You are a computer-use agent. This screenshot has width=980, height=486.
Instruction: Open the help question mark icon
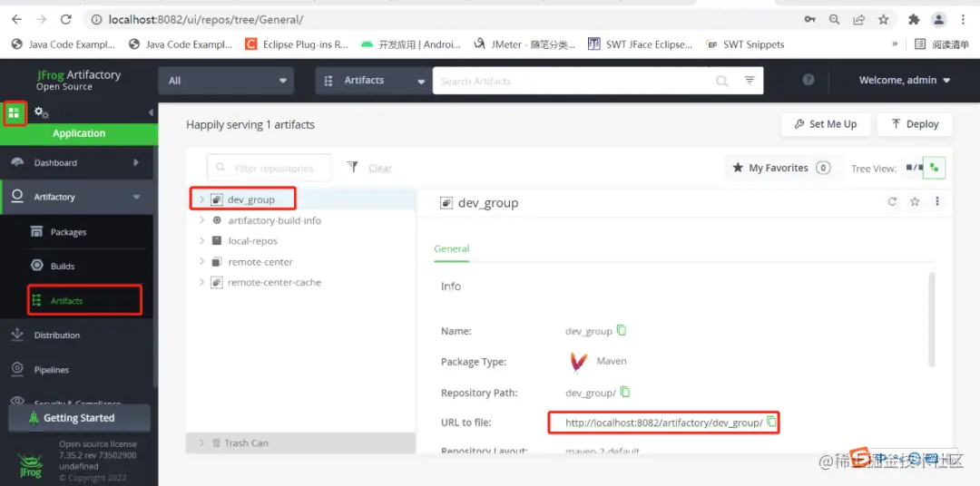[808, 80]
